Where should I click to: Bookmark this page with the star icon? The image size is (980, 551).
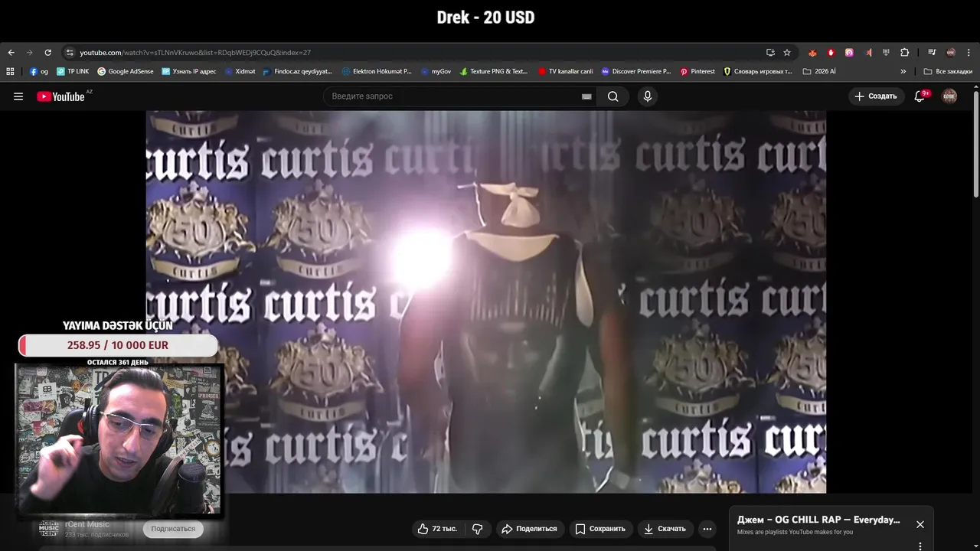pyautogui.click(x=787, y=53)
